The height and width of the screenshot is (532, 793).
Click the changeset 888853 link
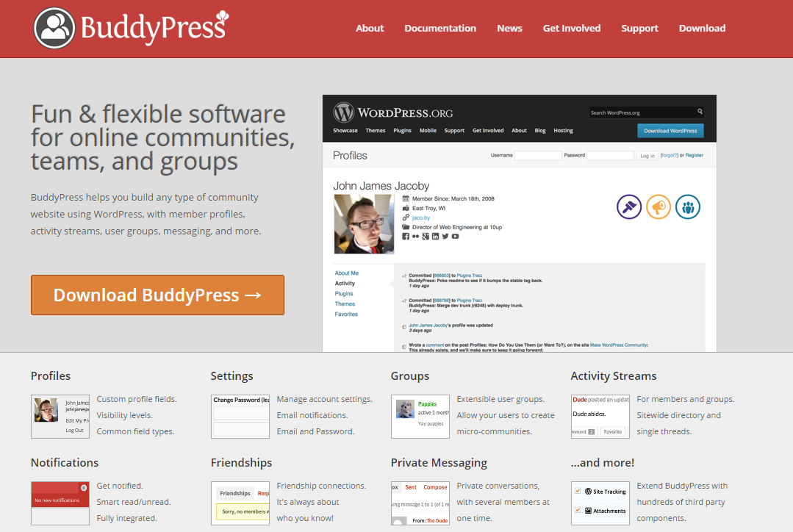click(x=442, y=276)
